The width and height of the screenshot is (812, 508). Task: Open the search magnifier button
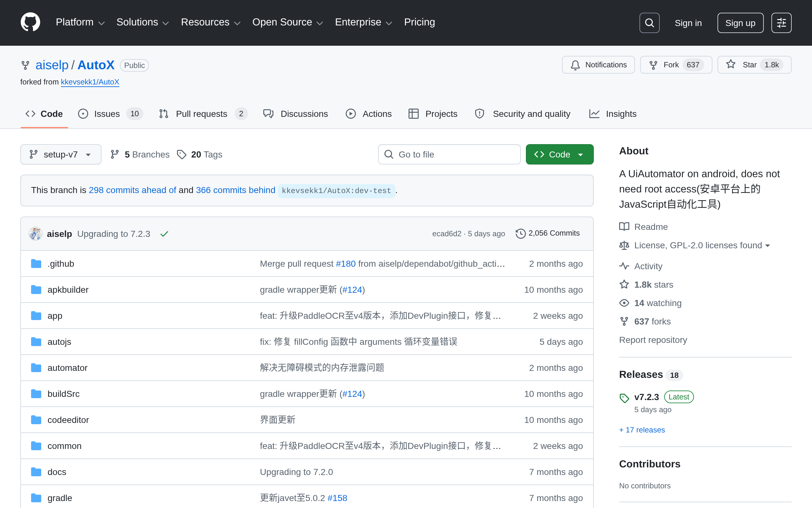point(649,23)
